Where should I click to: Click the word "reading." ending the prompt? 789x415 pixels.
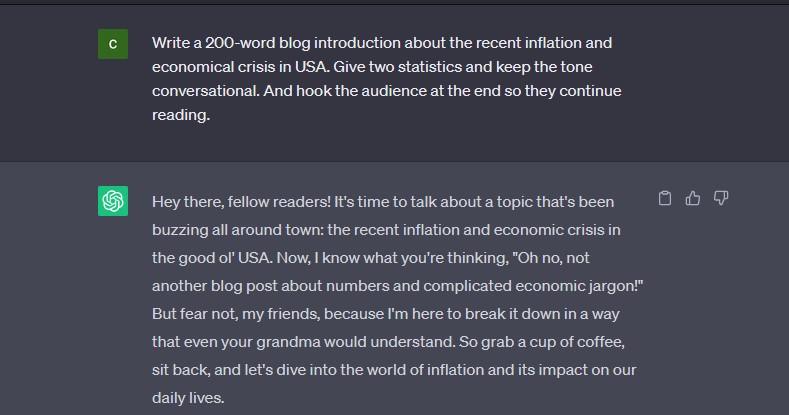click(181, 115)
